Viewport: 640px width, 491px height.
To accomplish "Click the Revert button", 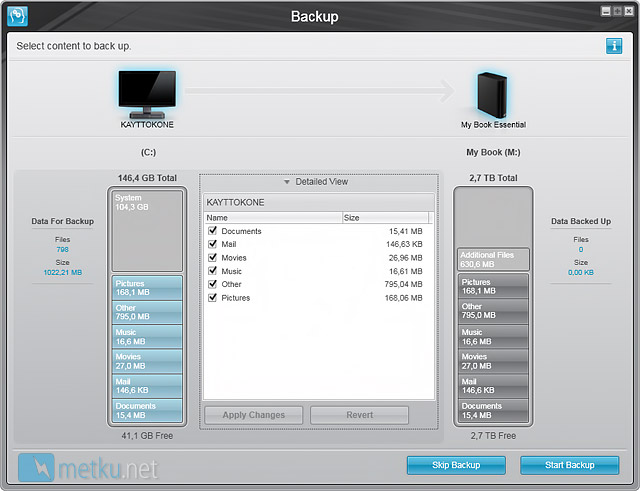I will click(x=360, y=415).
